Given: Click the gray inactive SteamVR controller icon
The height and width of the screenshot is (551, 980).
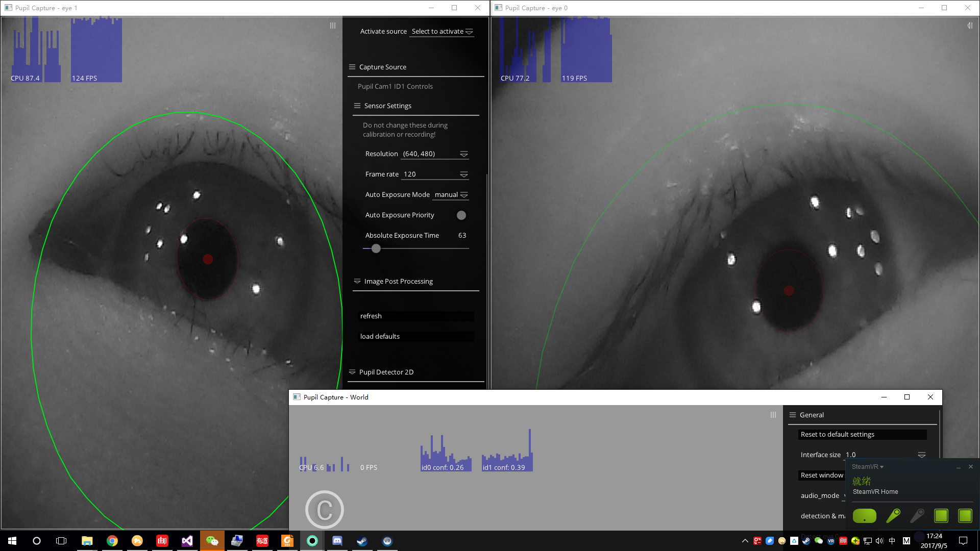Looking at the screenshot, I should click(x=917, y=516).
